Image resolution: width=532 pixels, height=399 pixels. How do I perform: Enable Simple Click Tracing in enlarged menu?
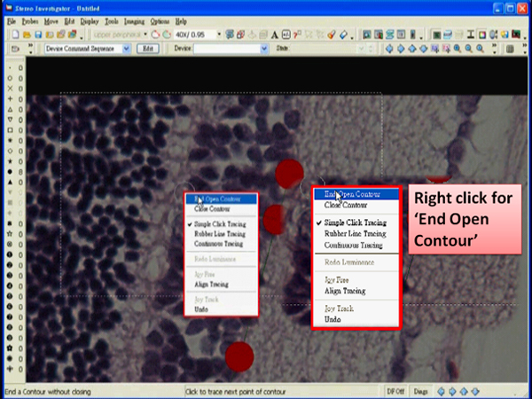click(353, 223)
